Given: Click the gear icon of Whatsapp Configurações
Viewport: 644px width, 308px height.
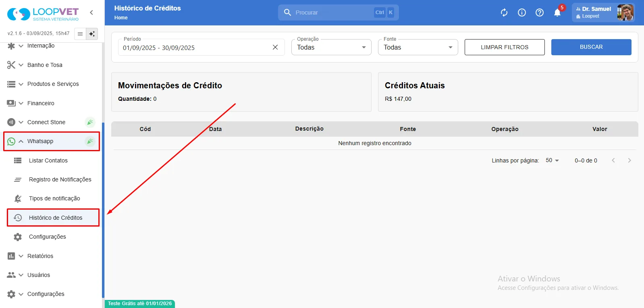Looking at the screenshot, I should pos(18,237).
